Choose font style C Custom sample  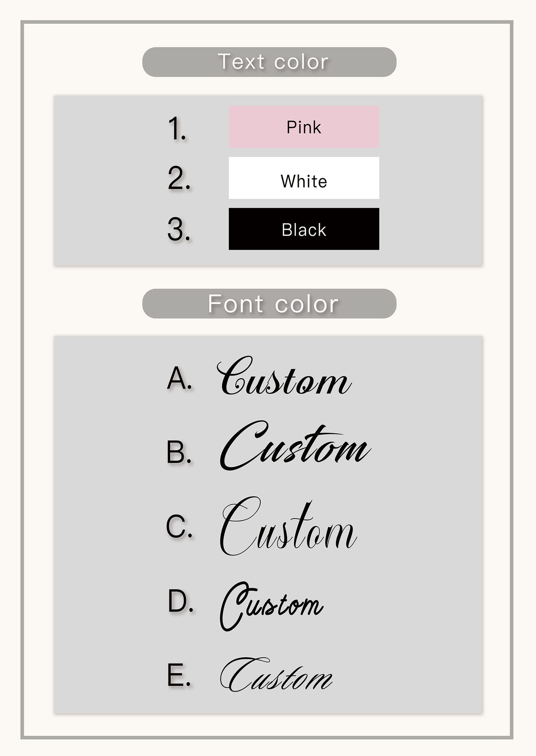click(x=289, y=526)
